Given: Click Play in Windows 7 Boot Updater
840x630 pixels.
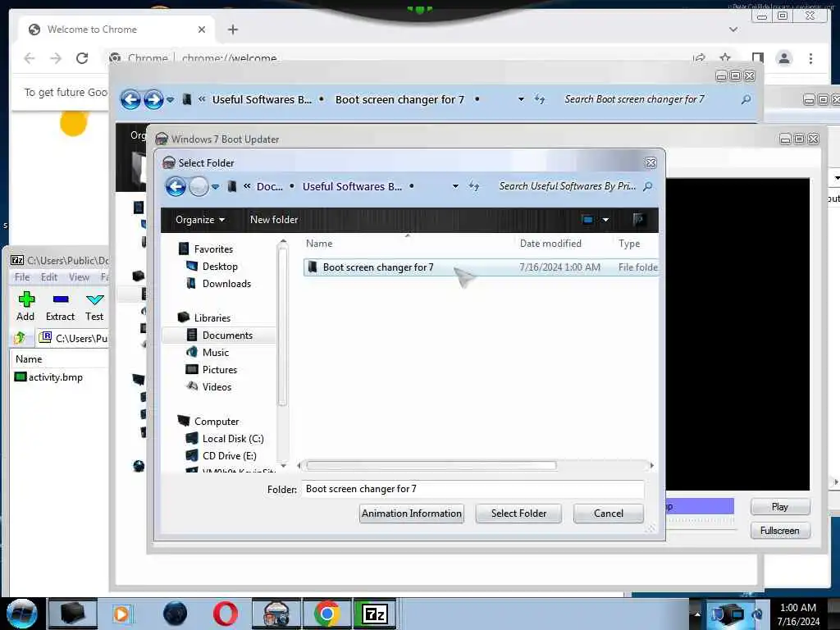Looking at the screenshot, I should coord(780,507).
